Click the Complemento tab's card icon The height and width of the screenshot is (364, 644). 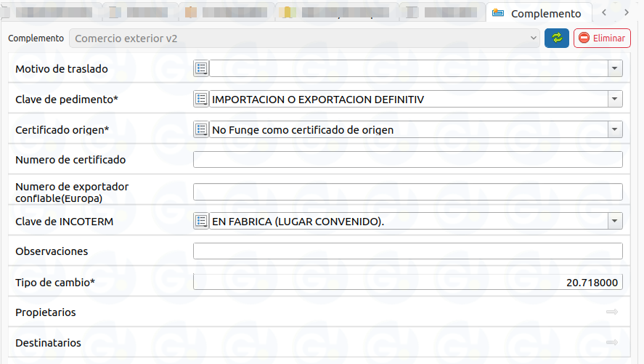coord(498,13)
